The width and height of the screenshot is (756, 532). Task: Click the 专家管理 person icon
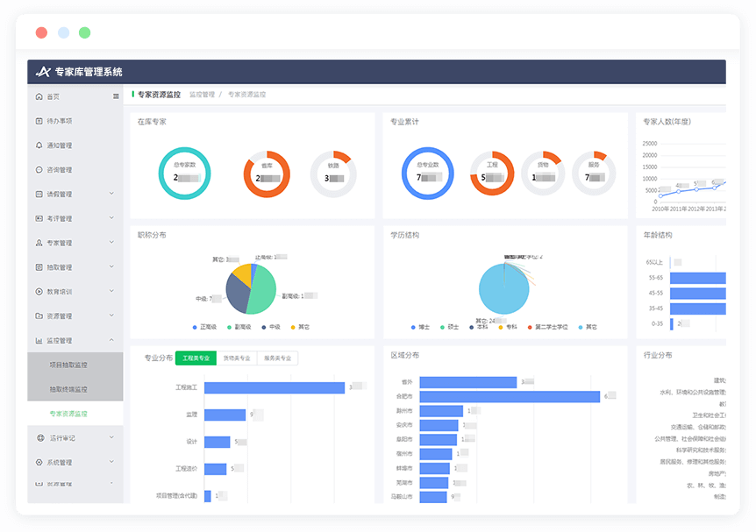tap(39, 243)
